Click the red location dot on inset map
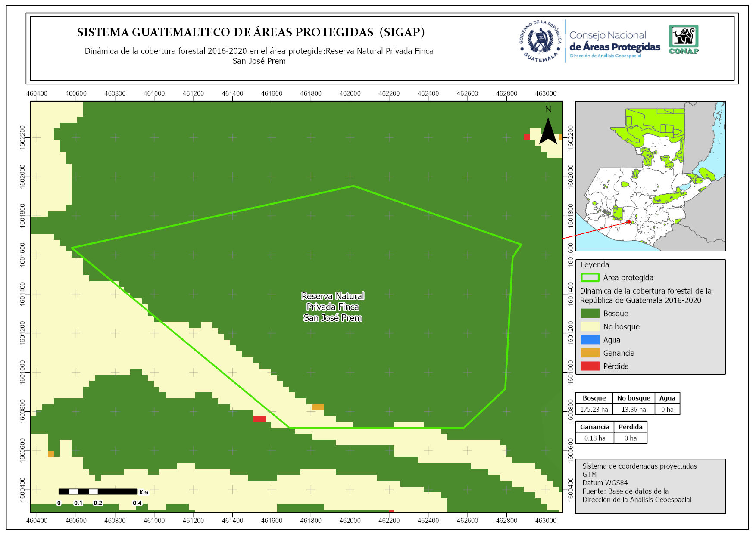 coord(629,222)
